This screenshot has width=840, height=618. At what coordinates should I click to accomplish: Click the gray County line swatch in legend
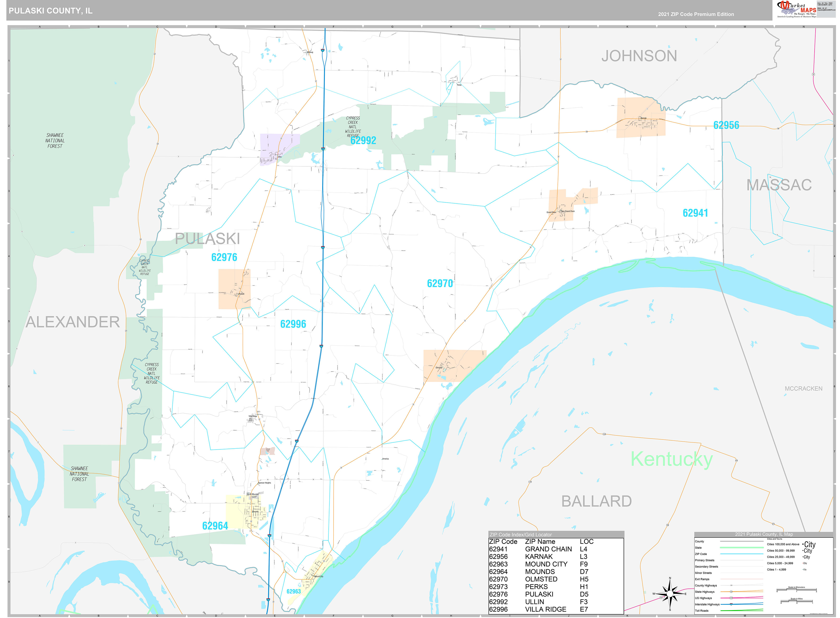click(x=742, y=541)
